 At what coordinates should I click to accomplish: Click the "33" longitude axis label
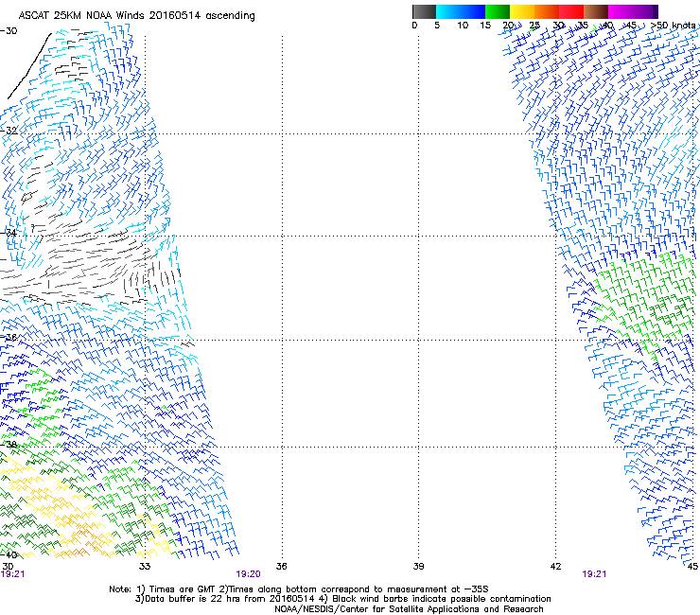tap(145, 567)
